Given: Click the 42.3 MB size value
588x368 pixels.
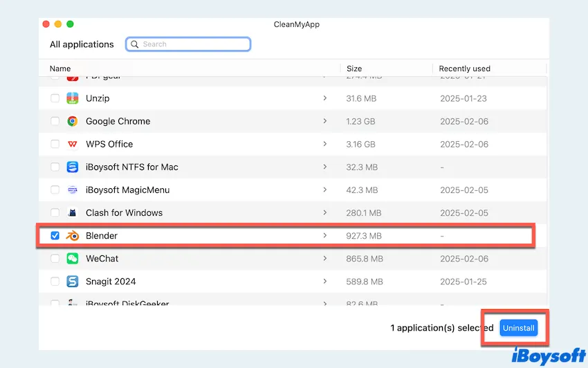Looking at the screenshot, I should click(x=362, y=190).
